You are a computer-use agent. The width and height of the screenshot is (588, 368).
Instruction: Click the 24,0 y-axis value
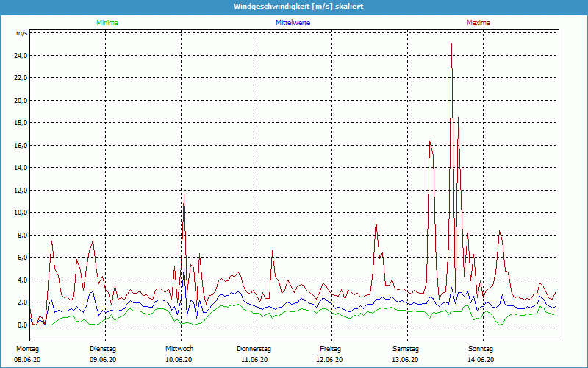21,56
